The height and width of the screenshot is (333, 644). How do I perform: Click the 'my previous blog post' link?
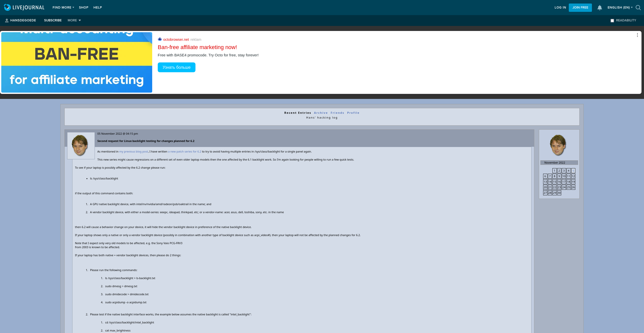(133, 152)
